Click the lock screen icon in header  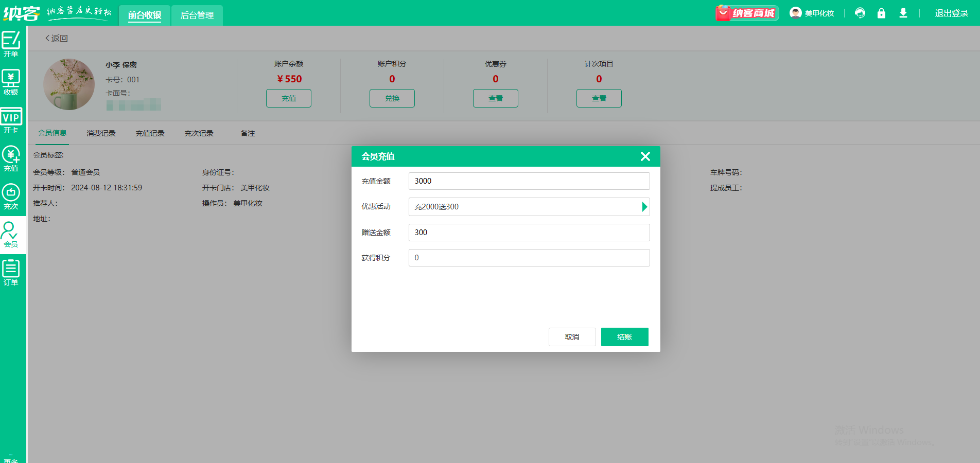(881, 13)
